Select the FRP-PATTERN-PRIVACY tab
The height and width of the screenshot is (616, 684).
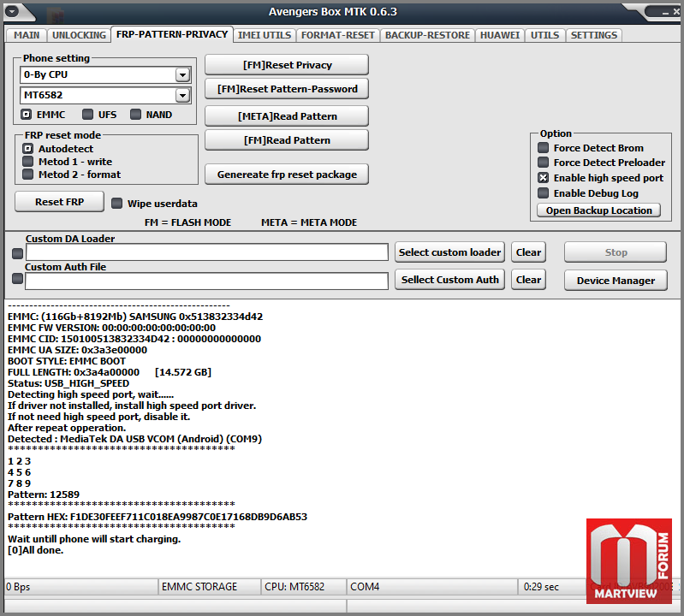click(172, 34)
